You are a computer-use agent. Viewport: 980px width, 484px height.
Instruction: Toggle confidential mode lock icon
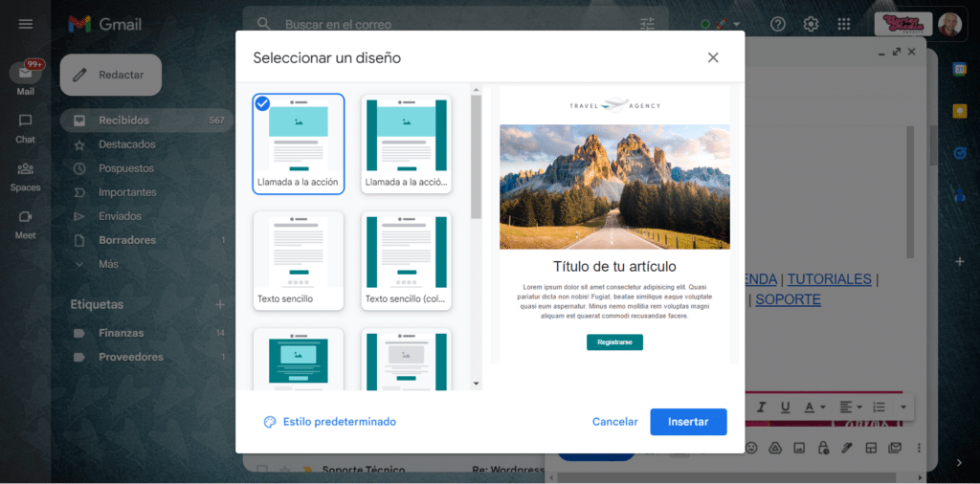click(823, 447)
